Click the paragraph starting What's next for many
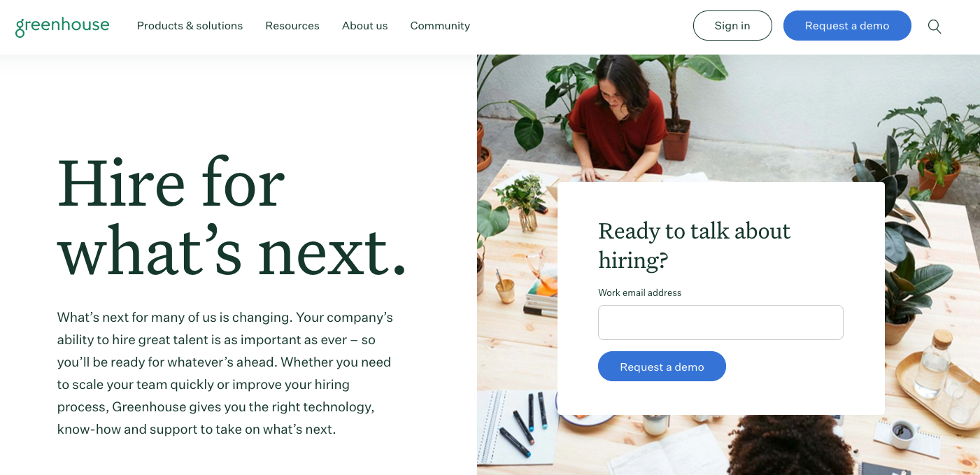Viewport: 980px width, 475px height. (x=225, y=373)
